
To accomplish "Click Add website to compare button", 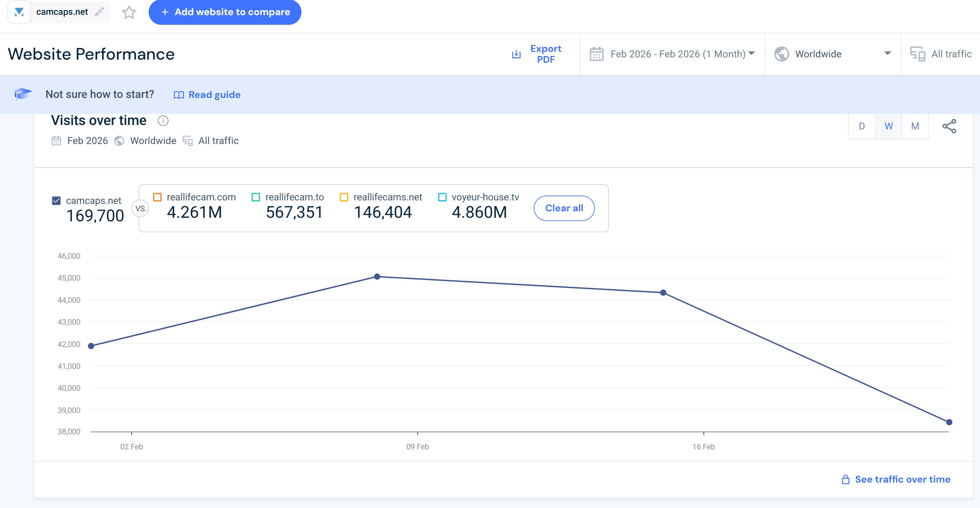I will [225, 12].
